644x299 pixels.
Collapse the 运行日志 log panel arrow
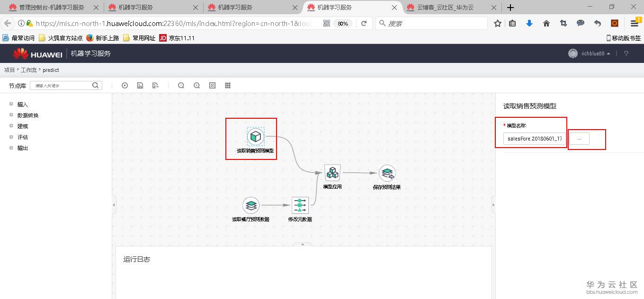pos(303,244)
